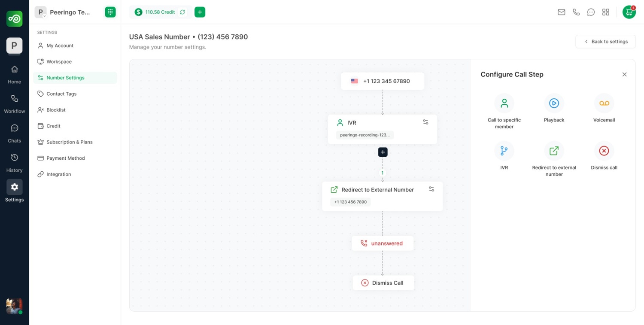
Task: Open Credit settings page
Action: coord(75,126)
